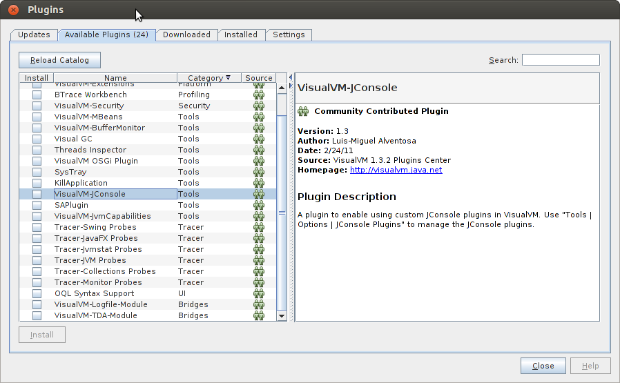Screen dimensions: 620x383
Task: Click the source icon in the KillApplication row
Action: pyautogui.click(x=259, y=183)
